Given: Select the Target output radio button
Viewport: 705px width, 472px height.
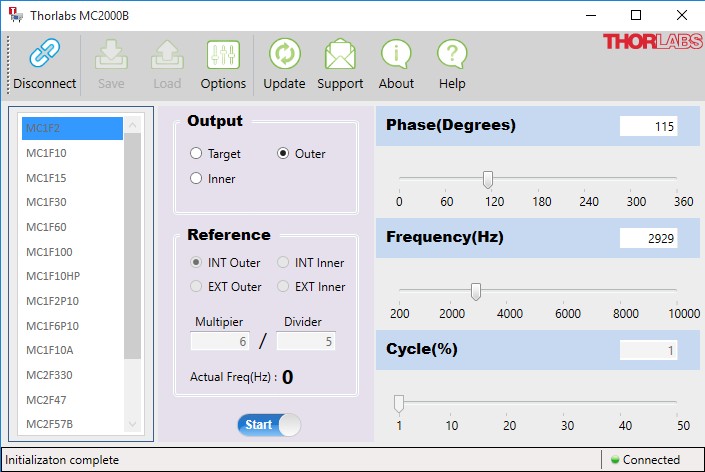Looking at the screenshot, I should point(196,153).
